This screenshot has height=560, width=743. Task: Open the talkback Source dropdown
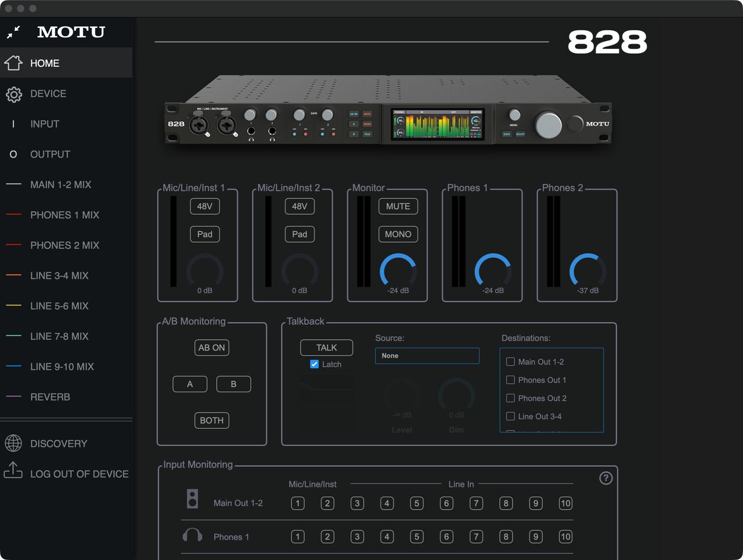point(427,356)
